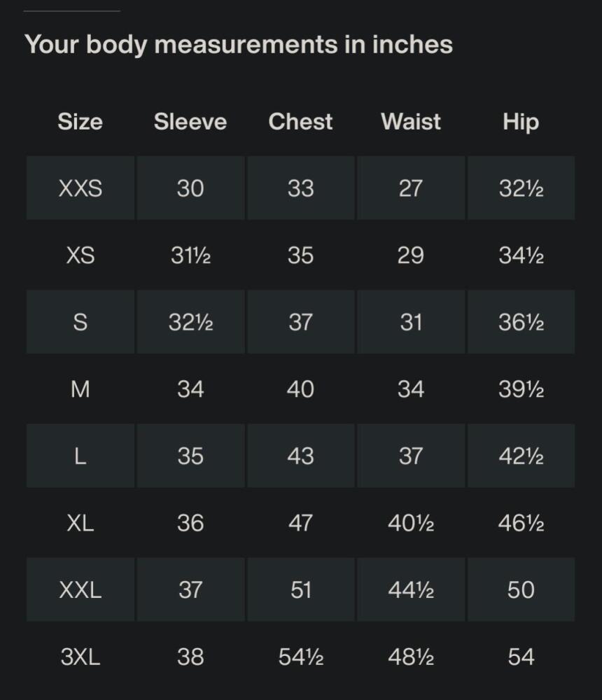Screen dimensions: 602x700
Task: Click the 43 chest value for L
Action: (x=300, y=456)
